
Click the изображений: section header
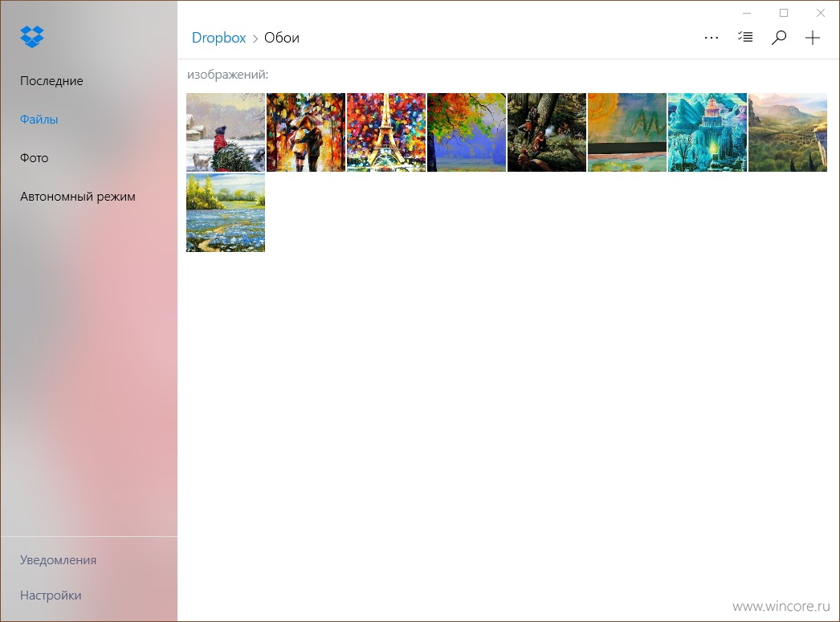(228, 75)
